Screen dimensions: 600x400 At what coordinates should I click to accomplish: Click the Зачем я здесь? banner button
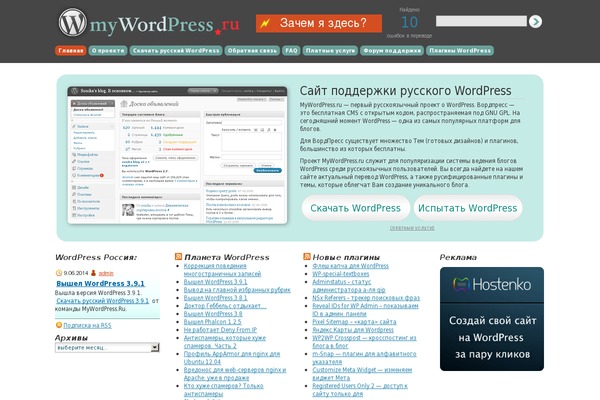coord(319,23)
